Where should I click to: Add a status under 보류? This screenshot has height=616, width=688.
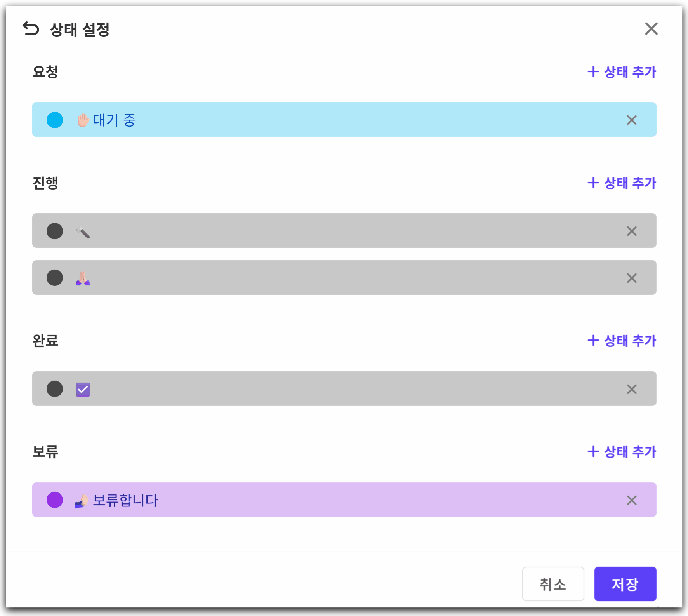pos(622,452)
